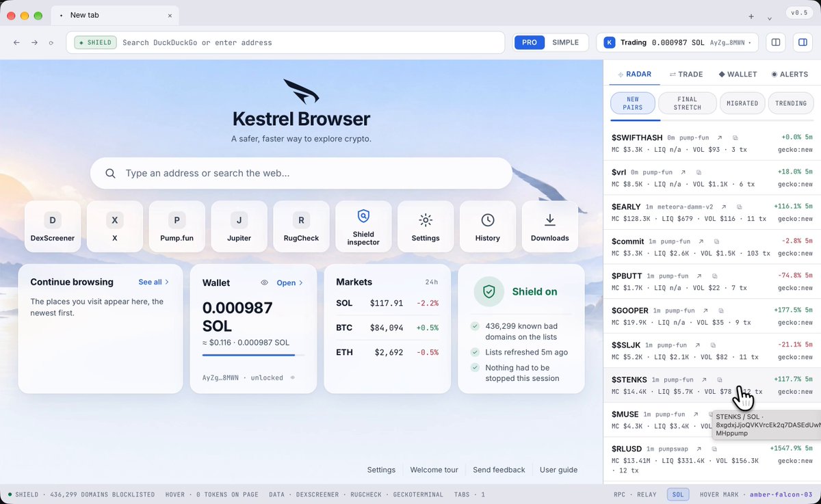The width and height of the screenshot is (821, 504).
Task: Open the Settings gear tile
Action: [426, 226]
